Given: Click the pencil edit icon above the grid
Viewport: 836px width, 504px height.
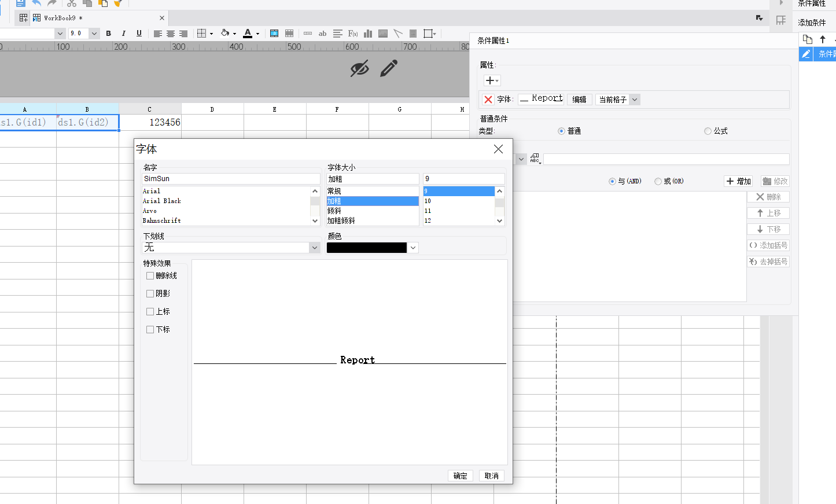Looking at the screenshot, I should pyautogui.click(x=389, y=68).
